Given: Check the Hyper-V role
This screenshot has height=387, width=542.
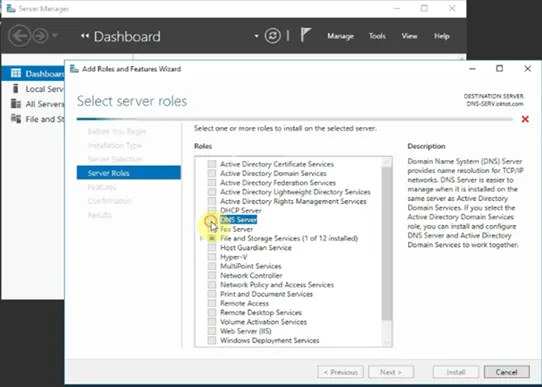Looking at the screenshot, I should (212, 257).
